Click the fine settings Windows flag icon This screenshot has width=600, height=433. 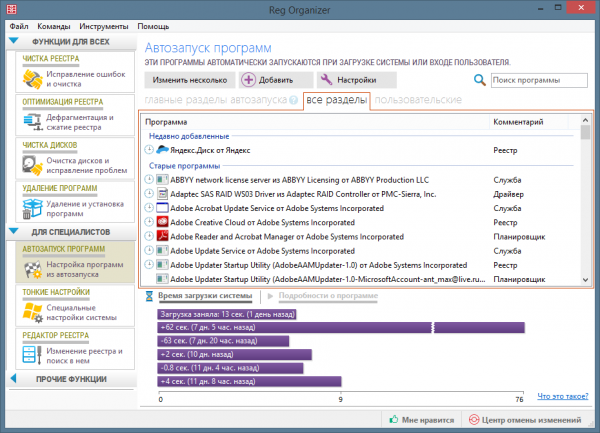(x=33, y=313)
